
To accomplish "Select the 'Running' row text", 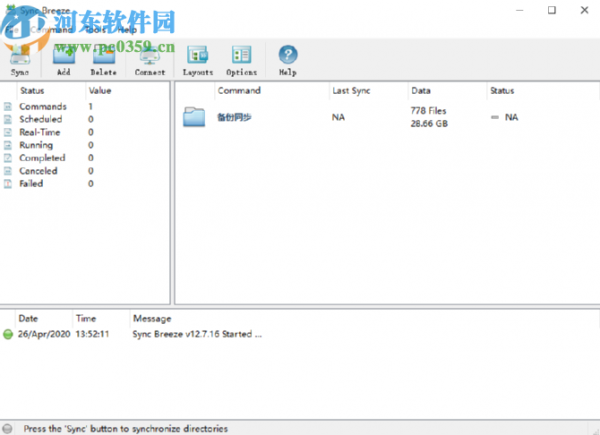I will tap(36, 145).
